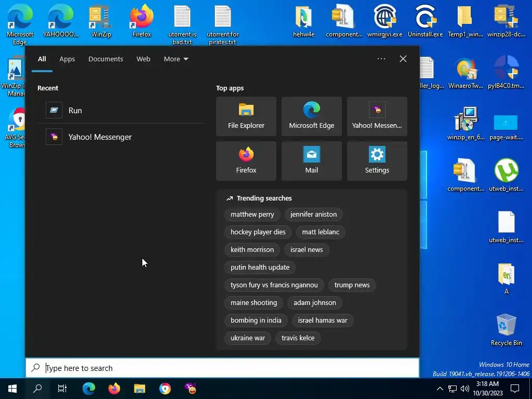This screenshot has width=532, height=399.
Task: Open the Settings app tile
Action: (x=377, y=161)
